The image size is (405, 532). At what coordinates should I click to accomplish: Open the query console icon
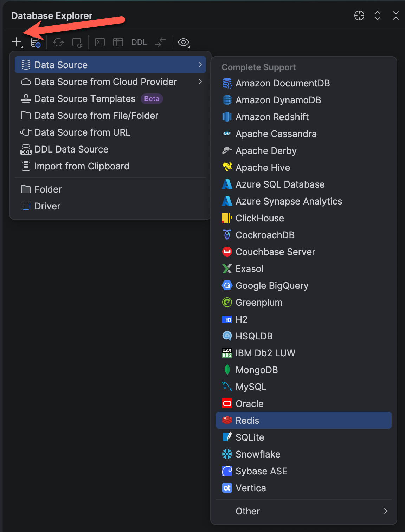100,43
